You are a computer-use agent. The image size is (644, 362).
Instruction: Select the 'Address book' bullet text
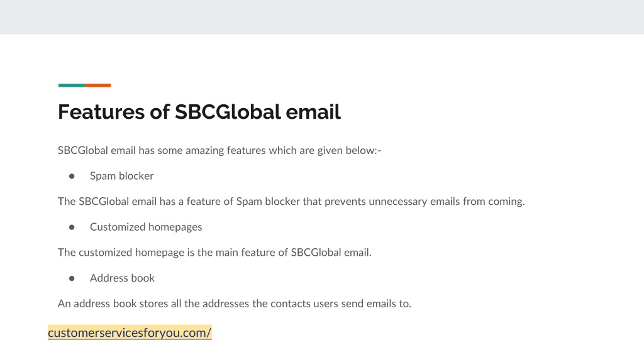(123, 278)
